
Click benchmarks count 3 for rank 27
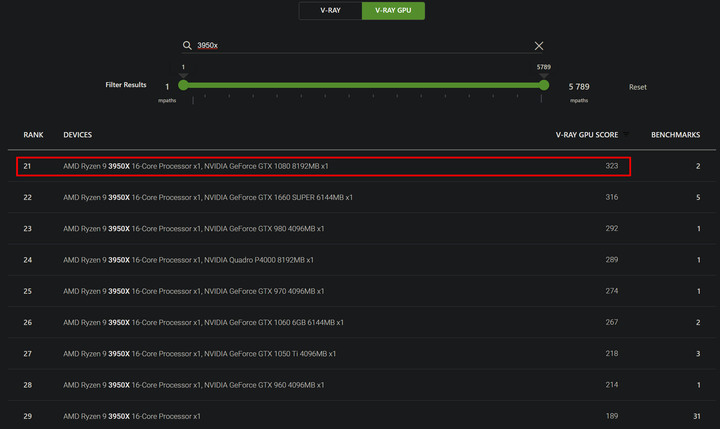tap(698, 354)
